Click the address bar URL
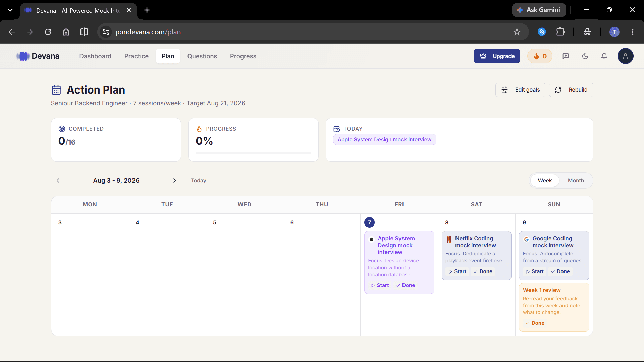 [x=148, y=32]
